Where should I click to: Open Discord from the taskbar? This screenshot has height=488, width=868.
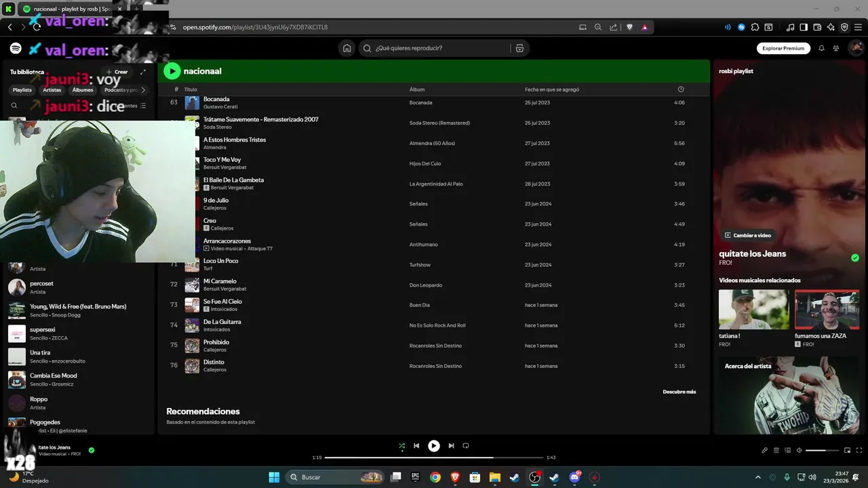point(575,477)
